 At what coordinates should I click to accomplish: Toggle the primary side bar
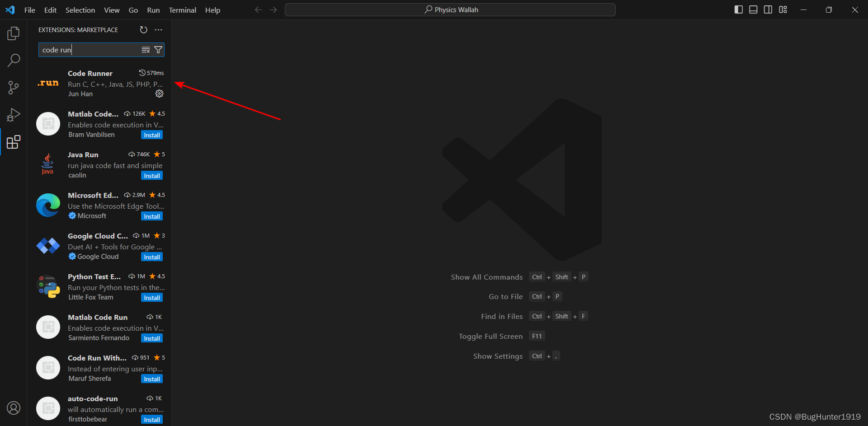(739, 9)
